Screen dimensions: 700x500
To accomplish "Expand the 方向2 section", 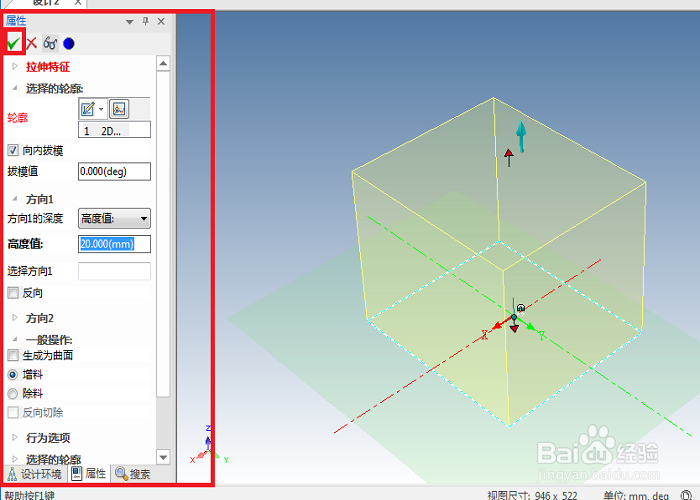I will point(15,317).
